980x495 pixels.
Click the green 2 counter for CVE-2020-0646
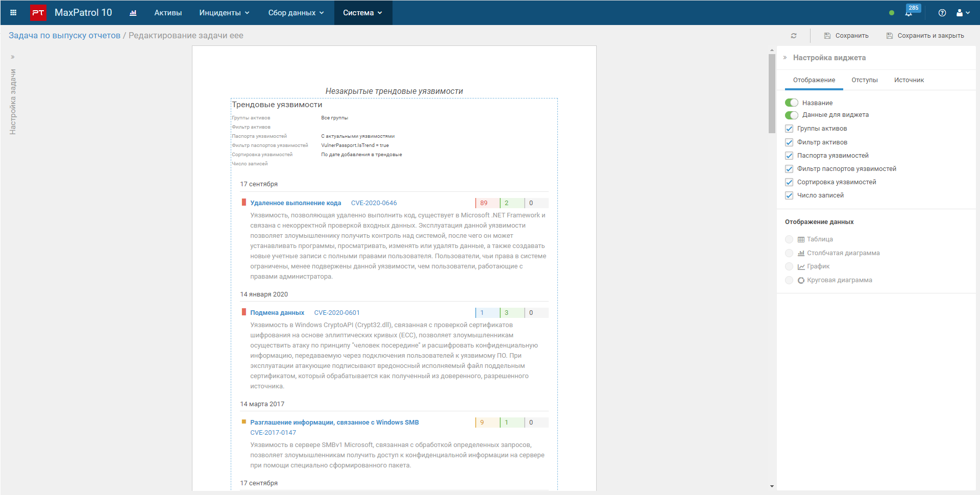[x=511, y=203]
